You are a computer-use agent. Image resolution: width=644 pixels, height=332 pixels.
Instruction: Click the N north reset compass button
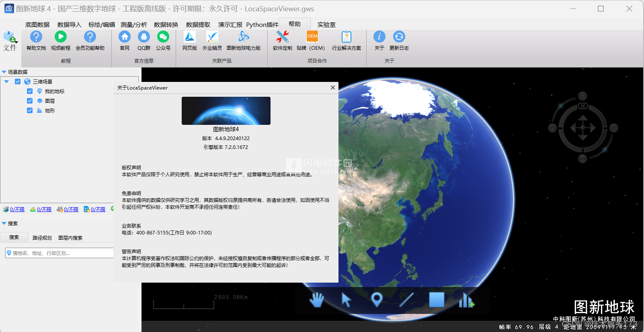point(583,106)
